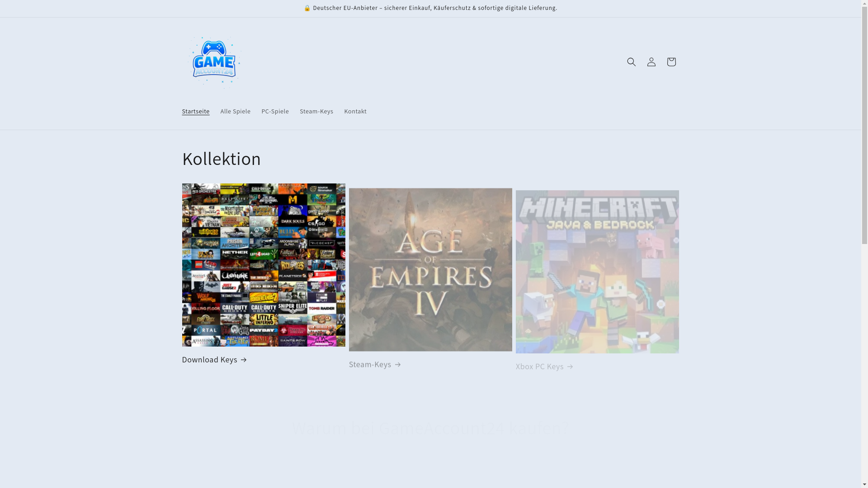Open the account login icon
Viewport: 868px width, 488px height.
coord(651,62)
